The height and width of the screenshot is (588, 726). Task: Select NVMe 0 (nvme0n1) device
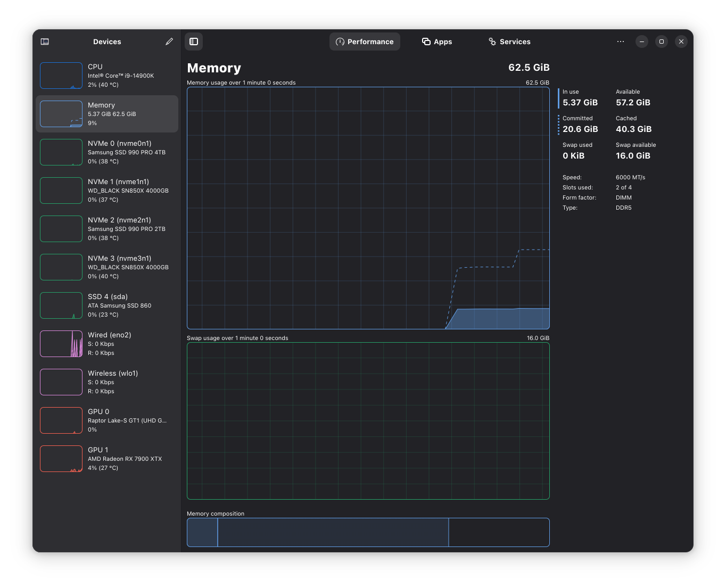[107, 152]
